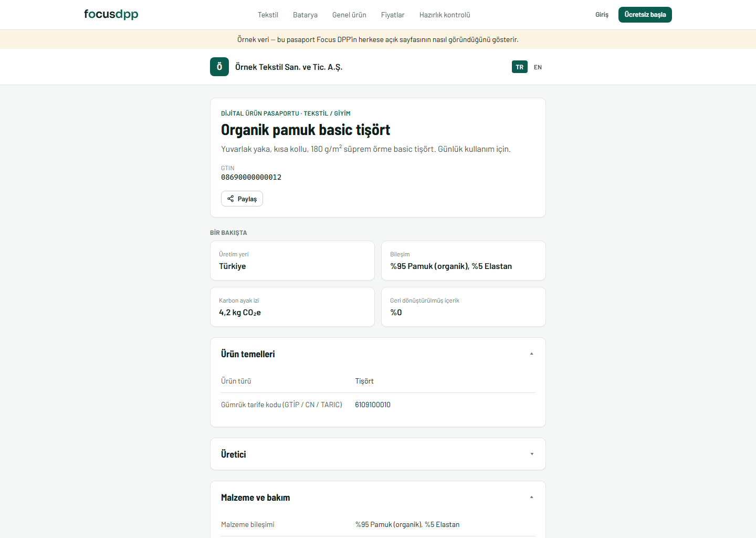Click the Malzeme bileşimi value text
The height and width of the screenshot is (538, 756).
(x=407, y=524)
